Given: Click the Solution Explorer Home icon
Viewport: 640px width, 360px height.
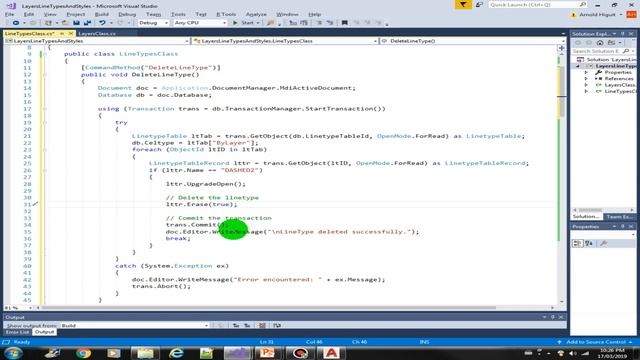Looking at the screenshot, I should pos(600,43).
